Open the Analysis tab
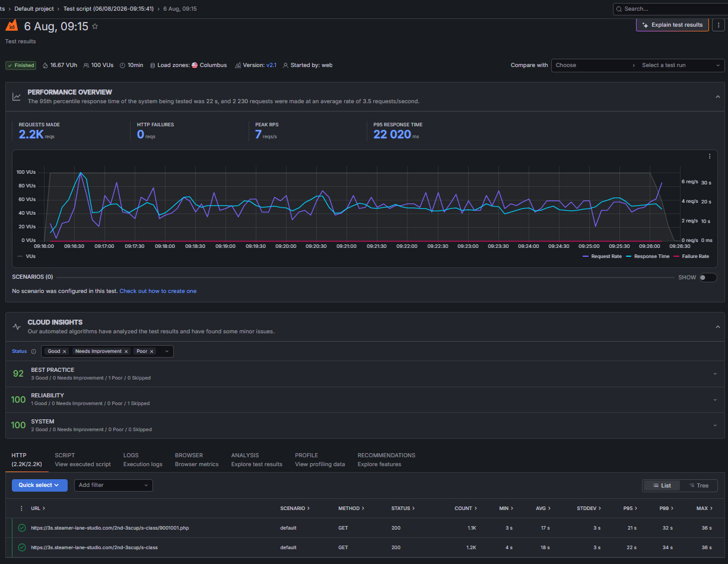728x564 pixels. coord(256,460)
